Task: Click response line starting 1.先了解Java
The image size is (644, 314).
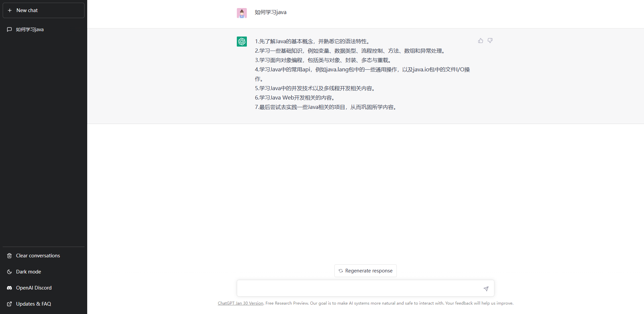Action: pyautogui.click(x=313, y=42)
